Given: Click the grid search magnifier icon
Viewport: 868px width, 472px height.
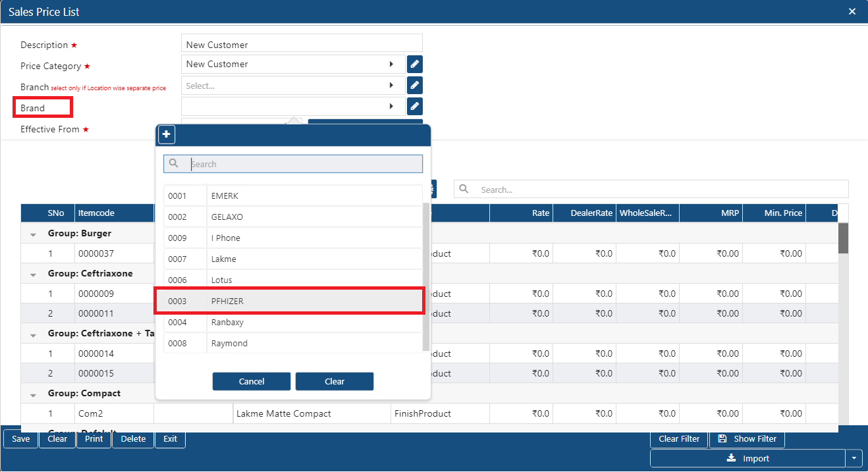Looking at the screenshot, I should (464, 189).
